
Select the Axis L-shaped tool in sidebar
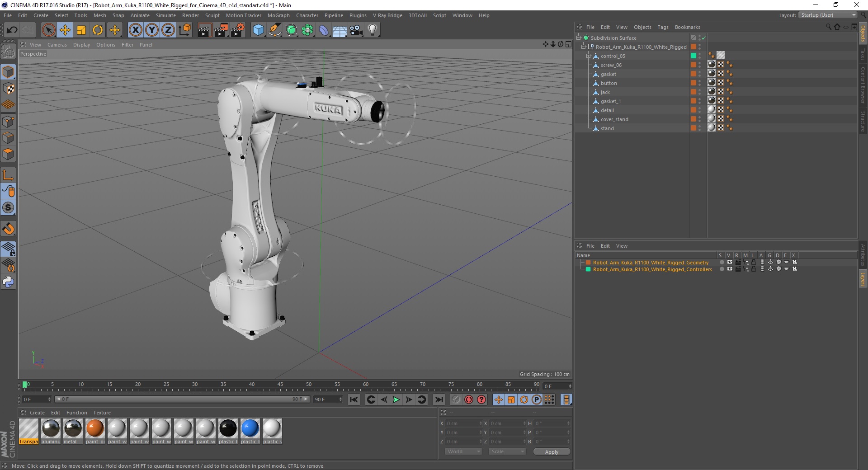pos(8,175)
